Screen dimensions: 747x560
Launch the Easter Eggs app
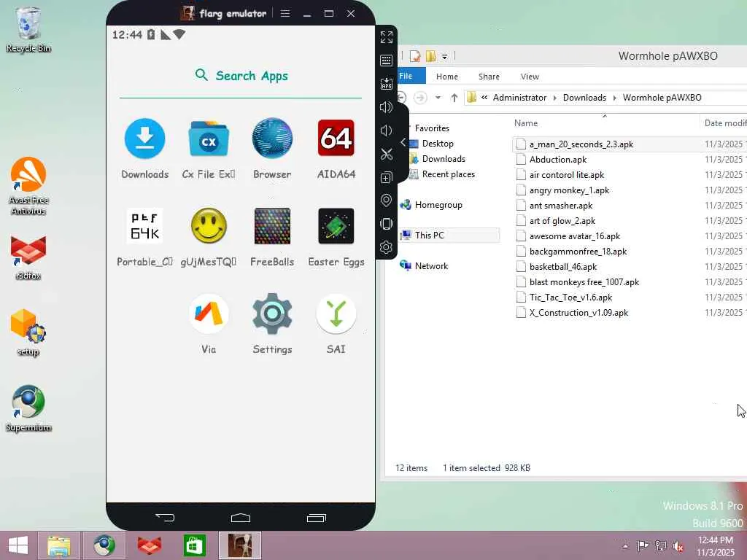(336, 226)
